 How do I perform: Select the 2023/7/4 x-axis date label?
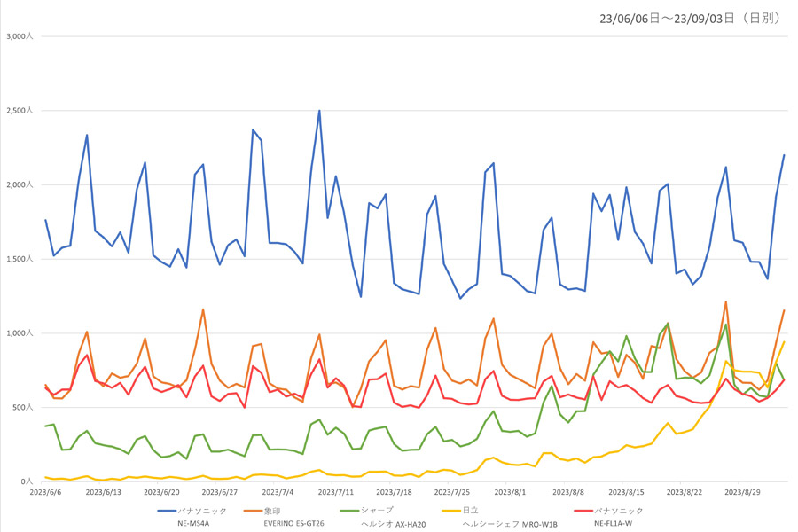pos(278,492)
